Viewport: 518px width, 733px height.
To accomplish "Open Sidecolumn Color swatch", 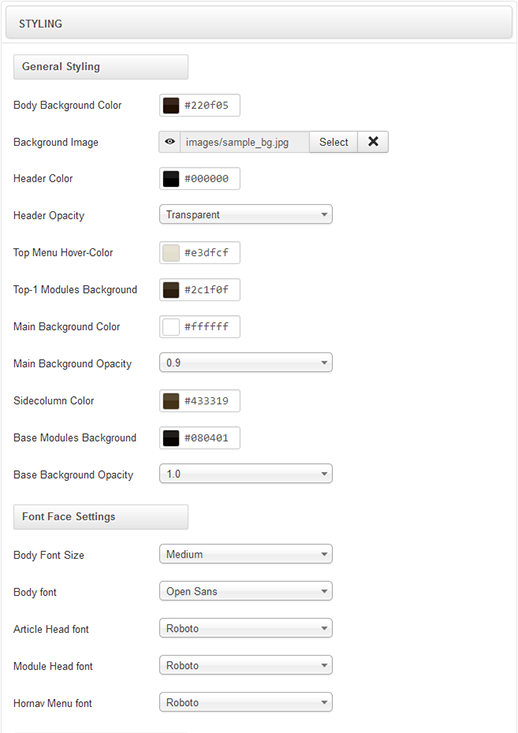I will (x=171, y=401).
